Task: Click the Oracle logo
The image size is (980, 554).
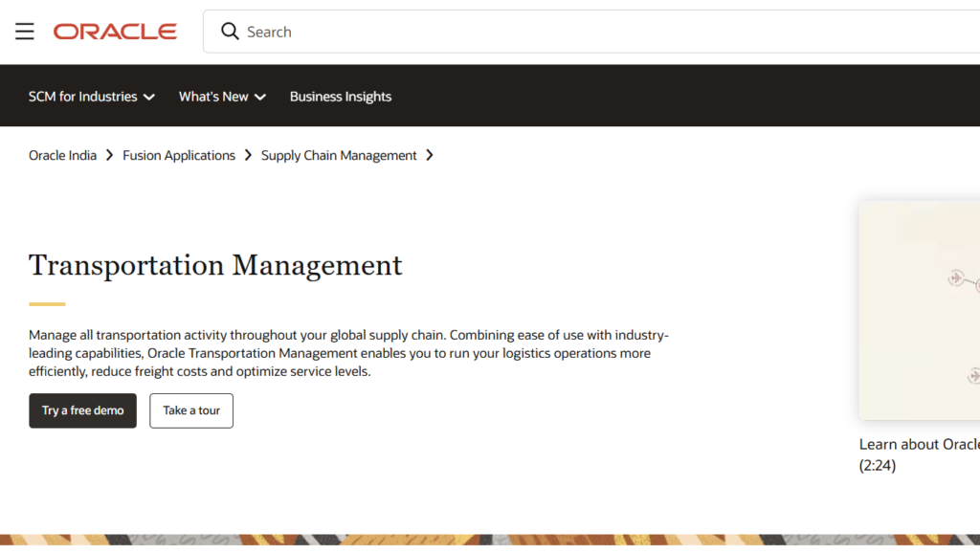Action: tap(115, 32)
